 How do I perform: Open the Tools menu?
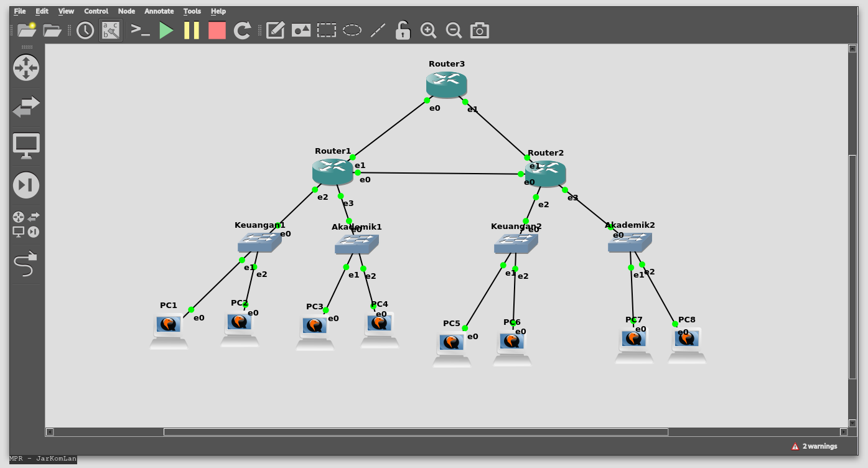pyautogui.click(x=192, y=11)
